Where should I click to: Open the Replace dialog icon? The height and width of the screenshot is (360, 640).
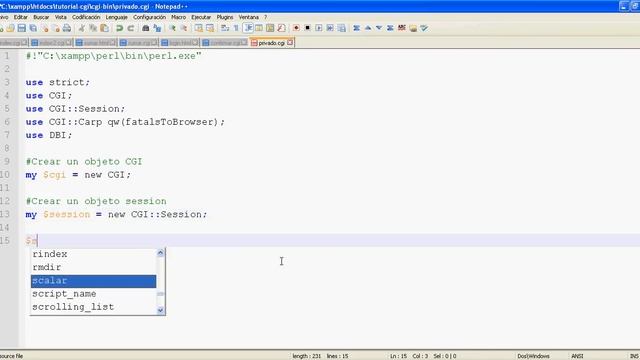157,28
